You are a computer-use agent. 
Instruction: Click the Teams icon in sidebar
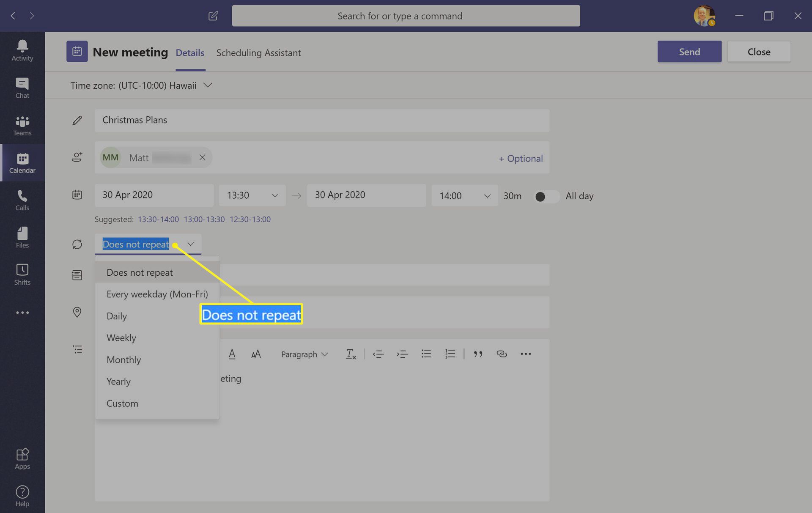pos(22,124)
